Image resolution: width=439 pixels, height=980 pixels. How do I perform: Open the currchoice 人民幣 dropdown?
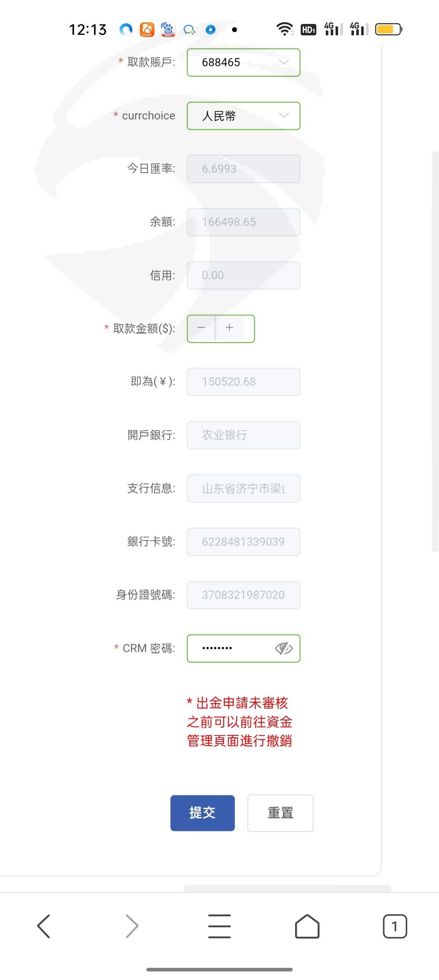[x=243, y=116]
